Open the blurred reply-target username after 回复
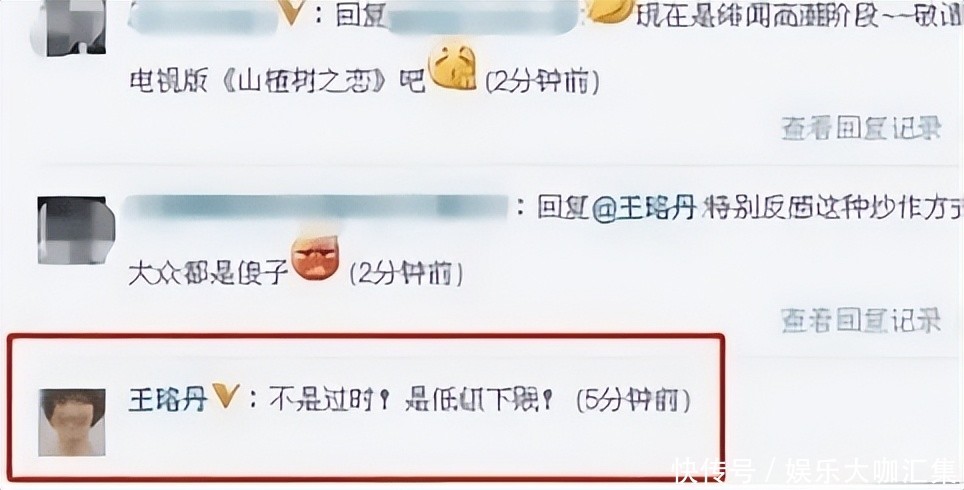Image resolution: width=964 pixels, height=490 pixels. tap(483, 15)
